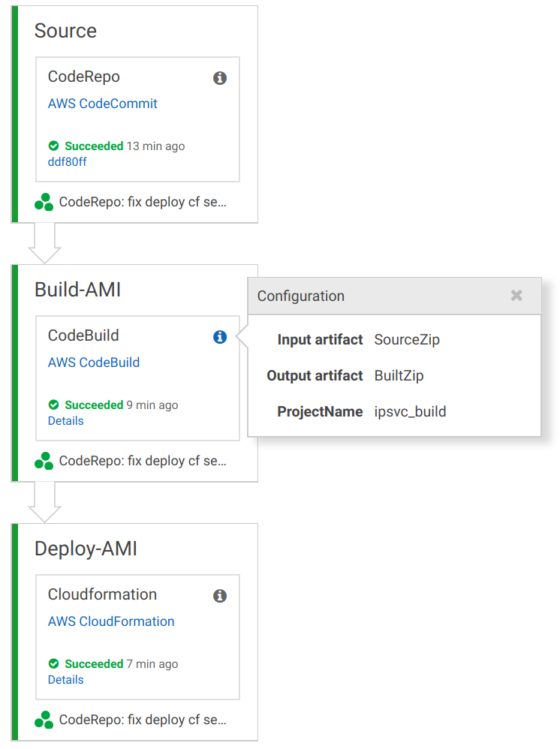Click the CodeBuild action name
This screenshot has width=560, height=749.
click(x=83, y=335)
